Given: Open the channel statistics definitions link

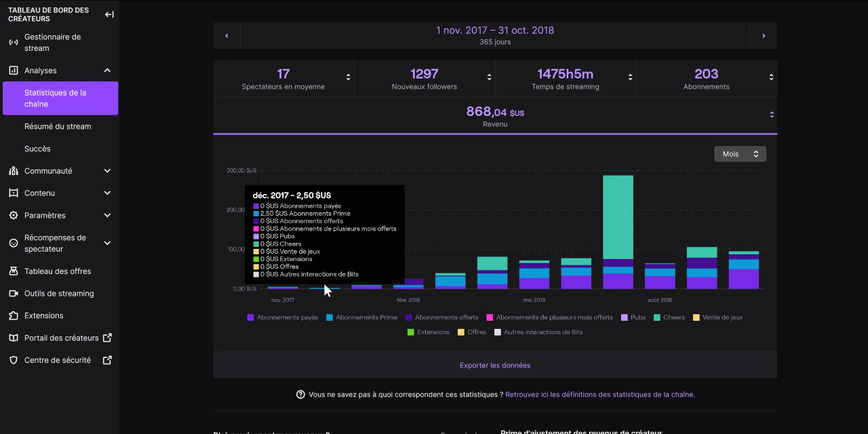Looking at the screenshot, I should click(x=599, y=395).
